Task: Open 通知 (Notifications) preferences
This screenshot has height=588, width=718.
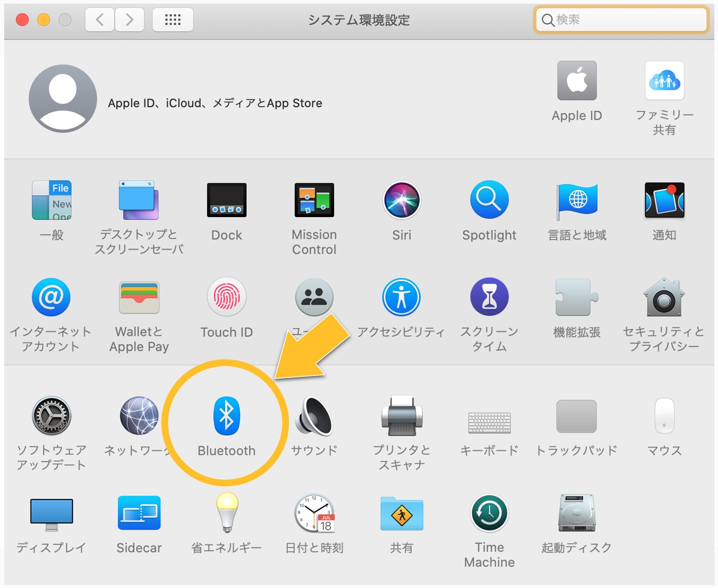Action: click(x=665, y=200)
